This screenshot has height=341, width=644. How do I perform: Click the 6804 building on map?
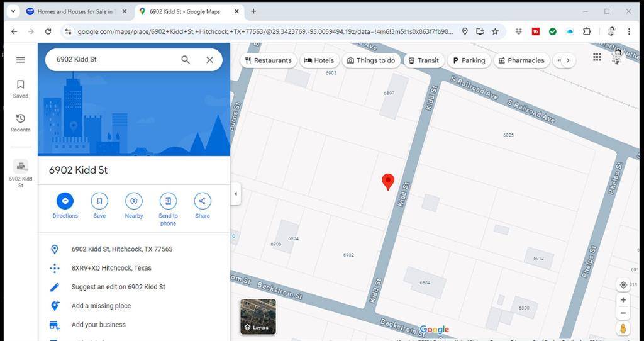425,282
